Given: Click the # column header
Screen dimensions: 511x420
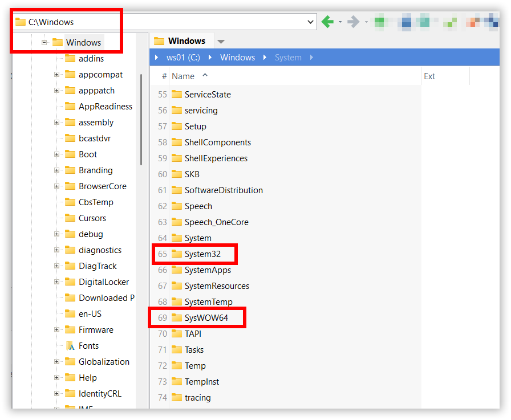Looking at the screenshot, I should tap(164, 76).
